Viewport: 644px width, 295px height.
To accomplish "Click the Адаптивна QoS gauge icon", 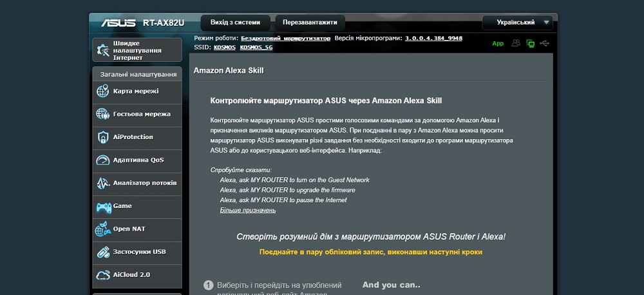I will [x=102, y=160].
